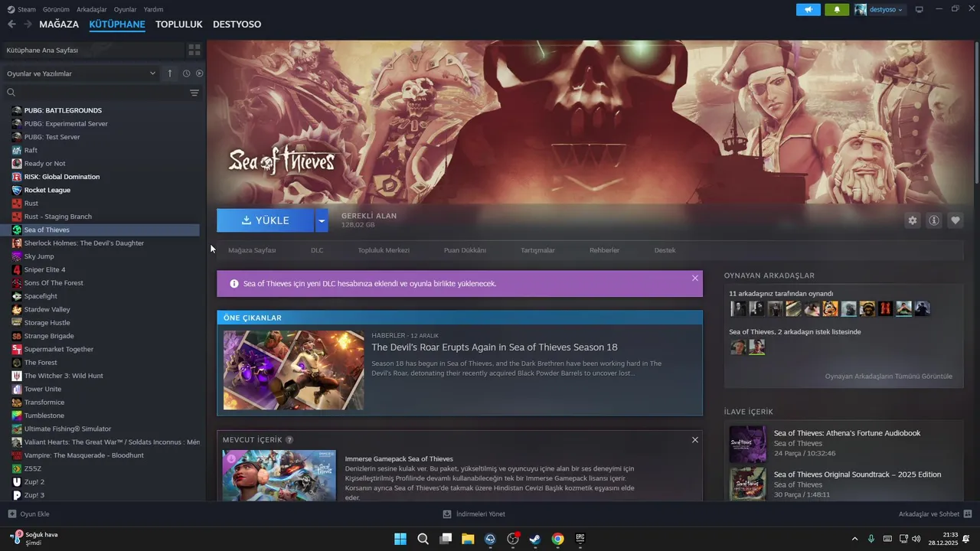Screen dimensions: 980x551
Task: Open Kütüphane Ana Sayfası
Action: tap(92, 50)
